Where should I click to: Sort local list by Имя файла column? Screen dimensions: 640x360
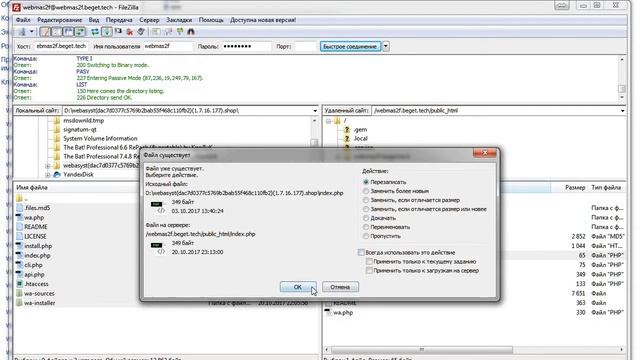point(32,187)
